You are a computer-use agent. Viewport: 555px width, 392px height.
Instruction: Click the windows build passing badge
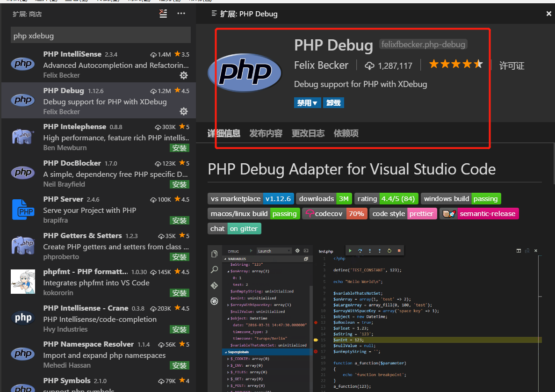(461, 199)
